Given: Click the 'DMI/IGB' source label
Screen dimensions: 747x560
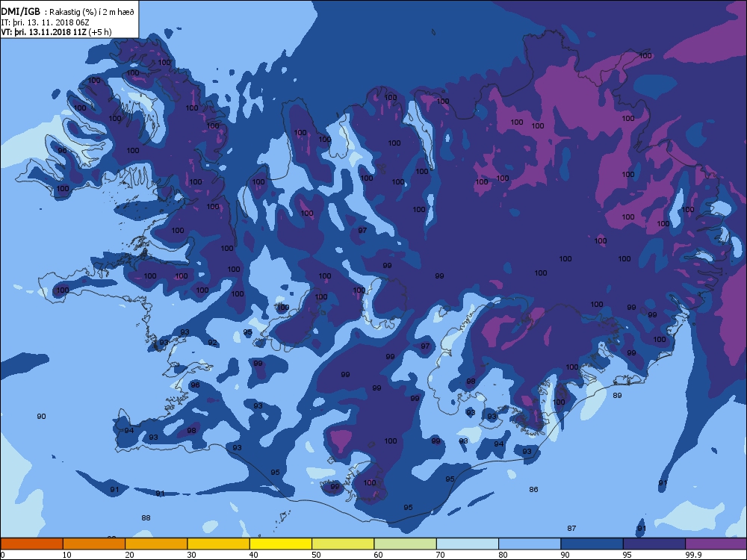Looking at the screenshot, I should coord(20,12).
